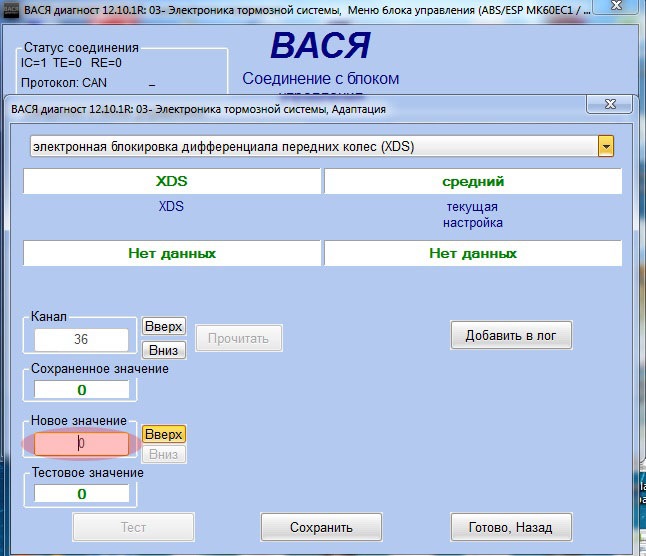Image resolution: width=646 pixels, height=556 pixels.
Task: Open the XDS adaptation channel dropdown arrow
Action: [606, 146]
